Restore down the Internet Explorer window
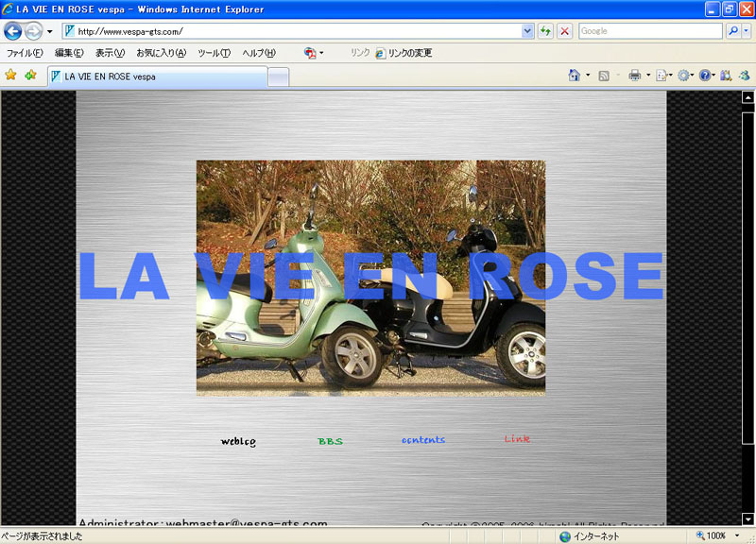 pyautogui.click(x=730, y=8)
